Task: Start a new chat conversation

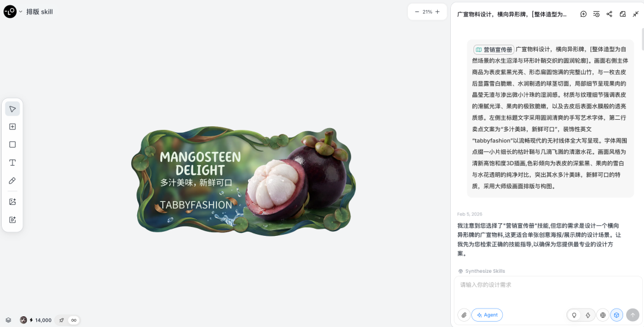Action: coord(583,14)
